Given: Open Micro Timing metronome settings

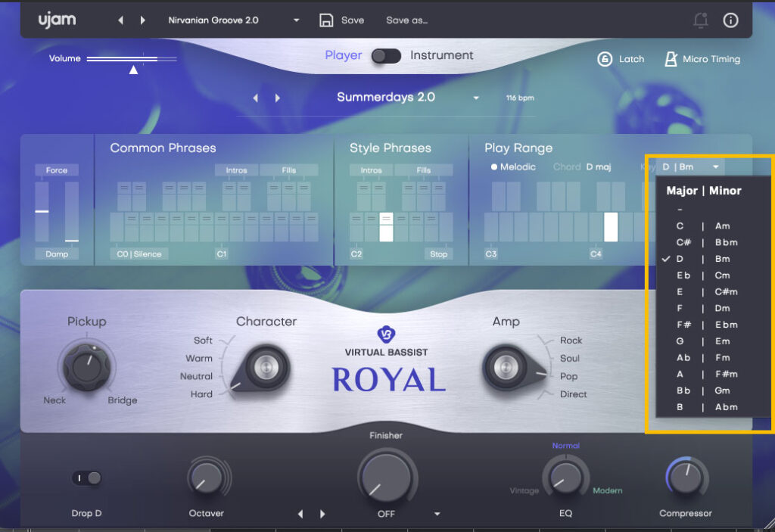Looking at the screenshot, I should tap(702, 59).
